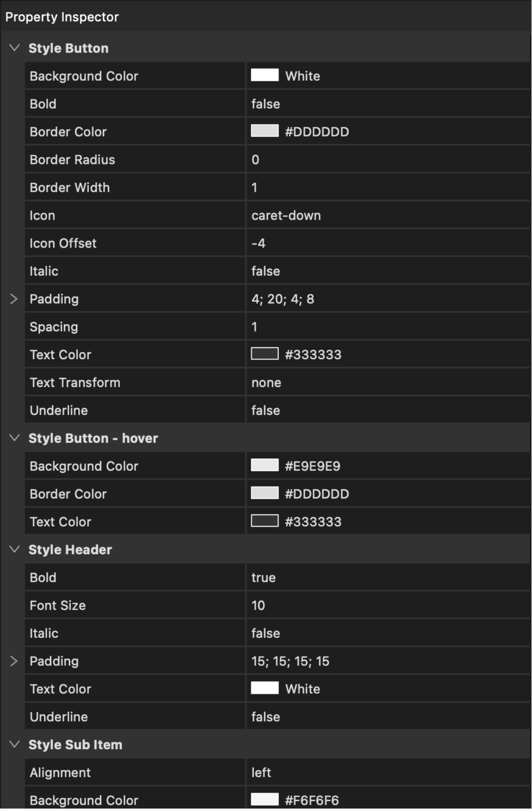Open Style Button Border Color #DDDDDD swatch
This screenshot has width=532, height=809.
pos(265,131)
